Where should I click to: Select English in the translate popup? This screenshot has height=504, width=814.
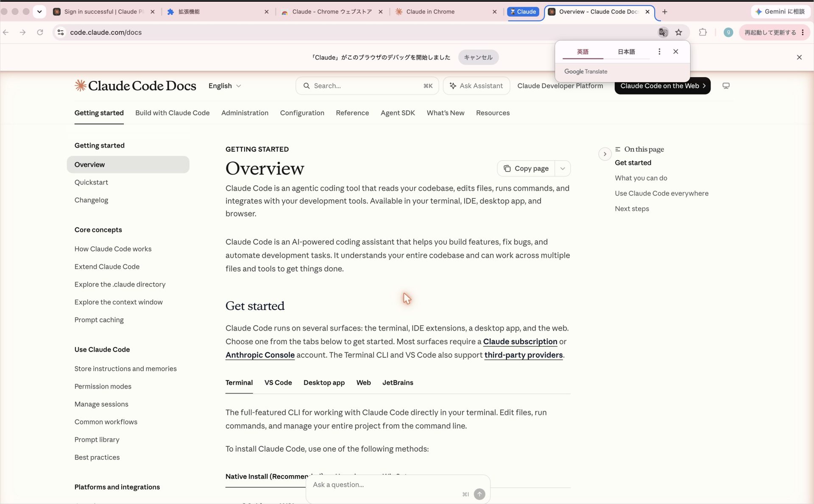pyautogui.click(x=583, y=52)
